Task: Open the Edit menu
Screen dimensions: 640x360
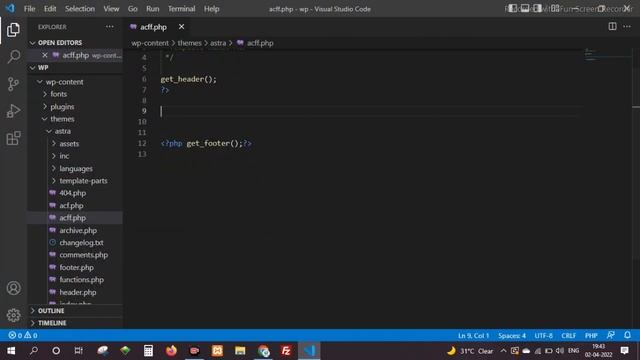Action: click(x=50, y=9)
